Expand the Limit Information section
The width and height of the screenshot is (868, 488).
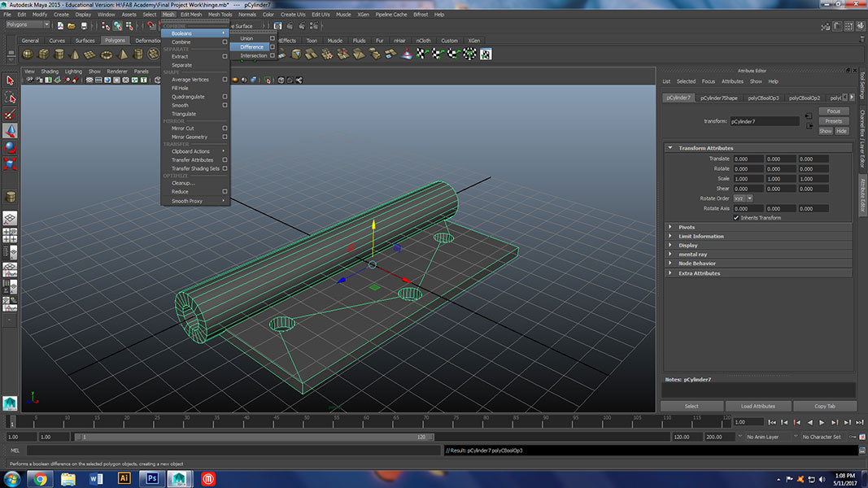point(670,236)
